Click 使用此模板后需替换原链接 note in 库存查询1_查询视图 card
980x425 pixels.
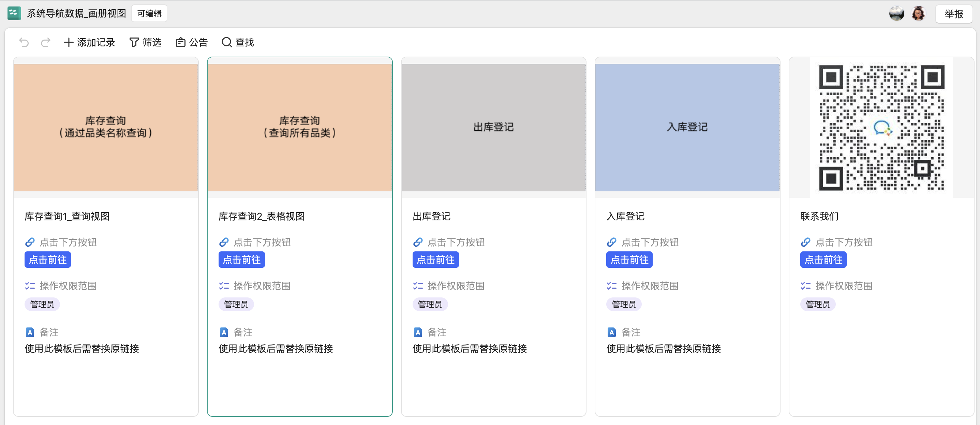(82, 349)
